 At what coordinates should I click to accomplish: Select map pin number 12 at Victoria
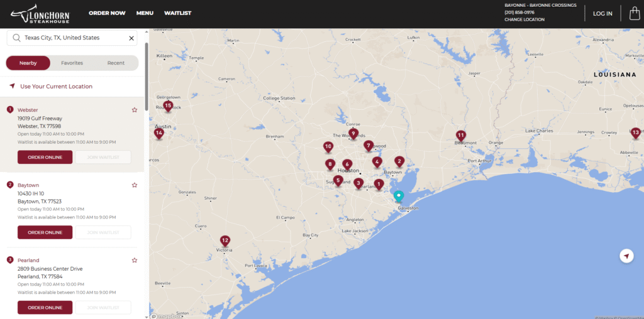pyautogui.click(x=225, y=241)
